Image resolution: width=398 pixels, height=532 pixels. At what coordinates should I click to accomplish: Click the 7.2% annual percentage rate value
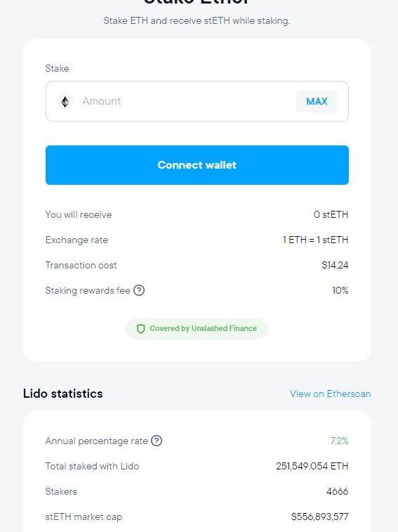click(339, 441)
